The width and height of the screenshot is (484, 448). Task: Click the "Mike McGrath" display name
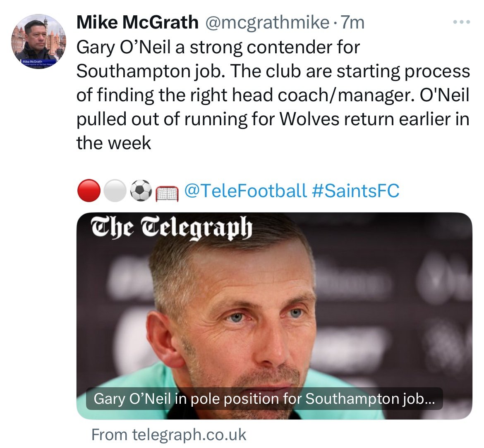137,23
